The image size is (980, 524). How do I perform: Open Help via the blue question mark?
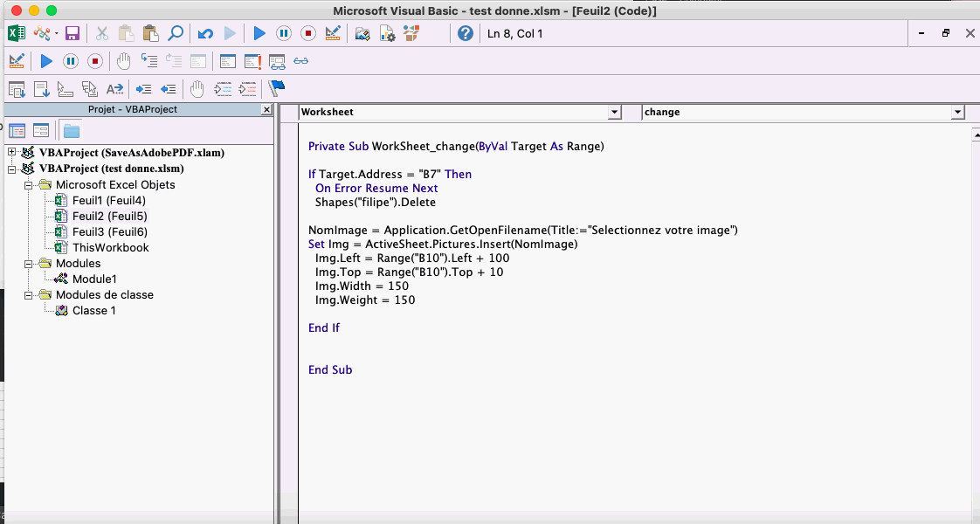click(465, 33)
